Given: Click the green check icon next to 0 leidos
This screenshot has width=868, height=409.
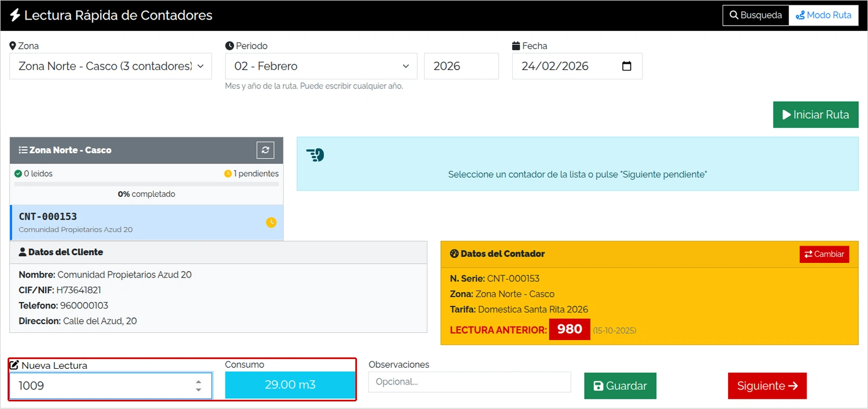Looking at the screenshot, I should [18, 174].
